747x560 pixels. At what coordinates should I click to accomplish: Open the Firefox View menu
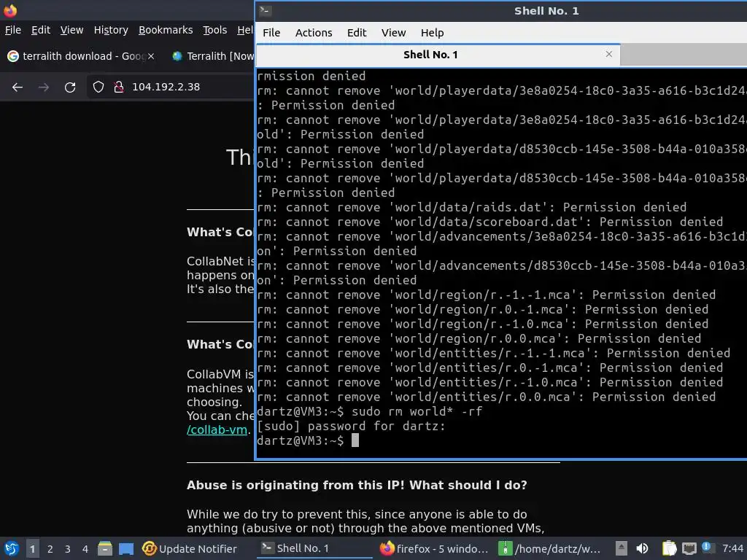click(71, 30)
